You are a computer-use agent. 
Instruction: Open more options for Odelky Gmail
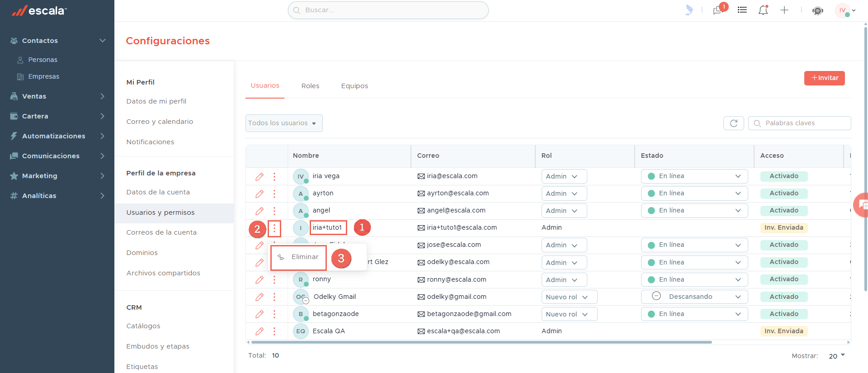pos(274,297)
